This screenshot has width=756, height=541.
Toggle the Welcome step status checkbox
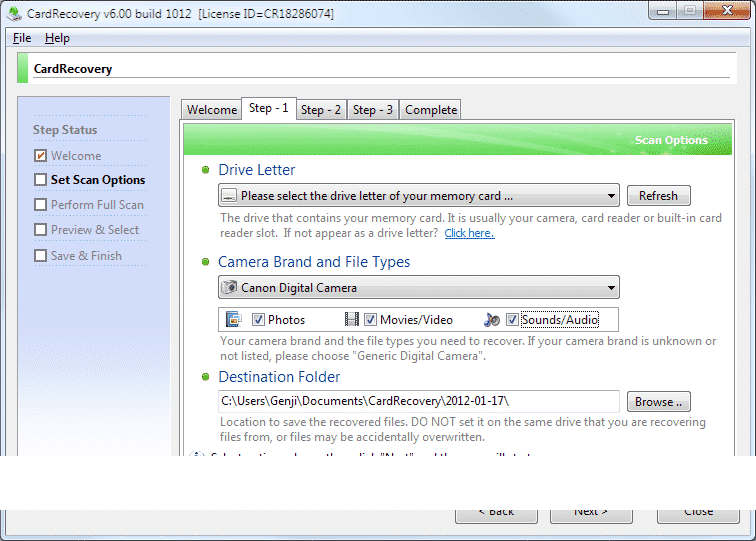click(x=40, y=155)
